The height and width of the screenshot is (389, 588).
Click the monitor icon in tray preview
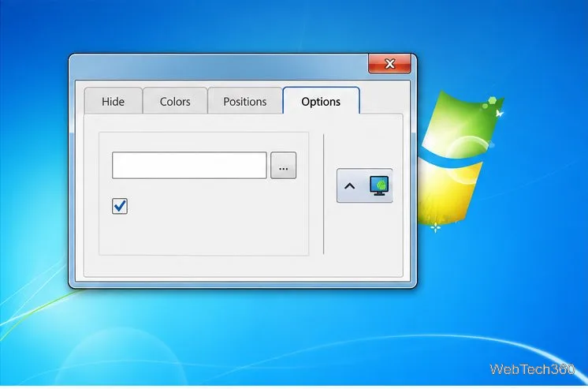coord(379,185)
